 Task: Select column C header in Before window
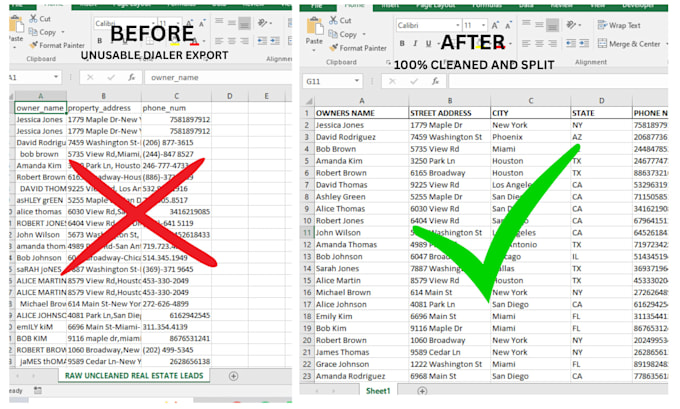pos(176,96)
